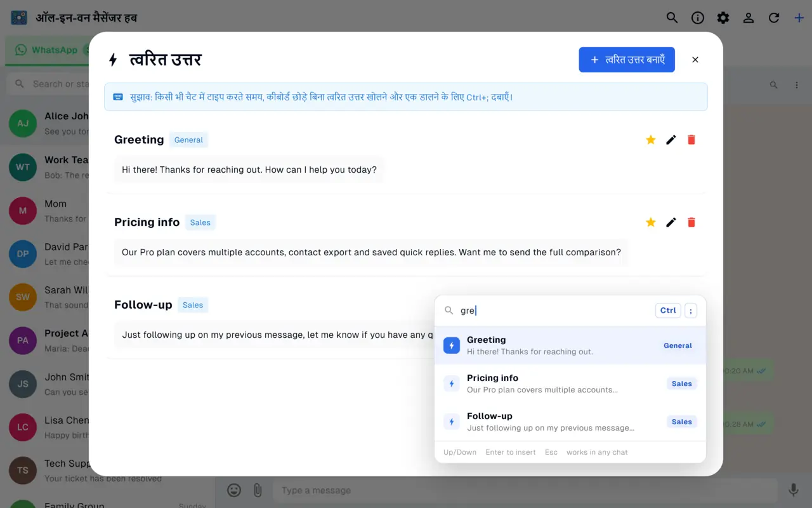Viewport: 812px width, 508px height.
Task: Click the 'Type a message' input field
Action: tap(525, 490)
